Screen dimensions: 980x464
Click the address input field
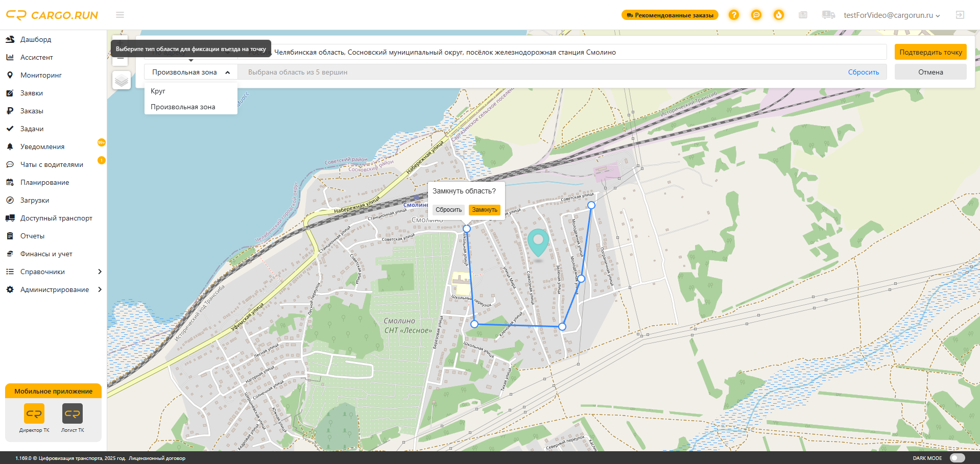(562, 52)
